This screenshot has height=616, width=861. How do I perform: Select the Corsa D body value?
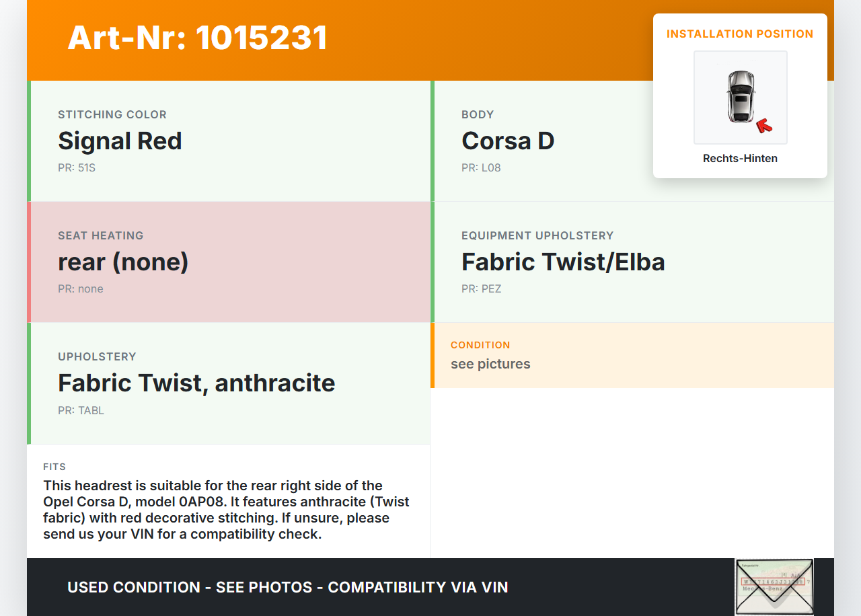508,141
